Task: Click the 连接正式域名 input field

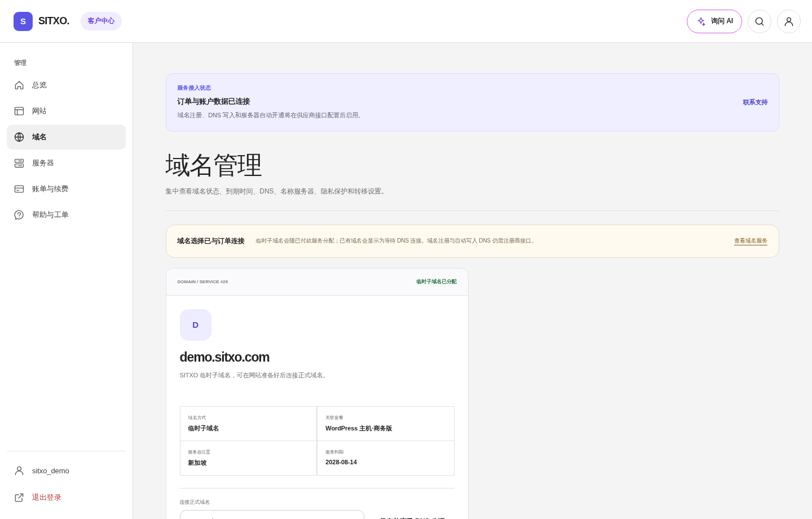Action: coord(272,514)
